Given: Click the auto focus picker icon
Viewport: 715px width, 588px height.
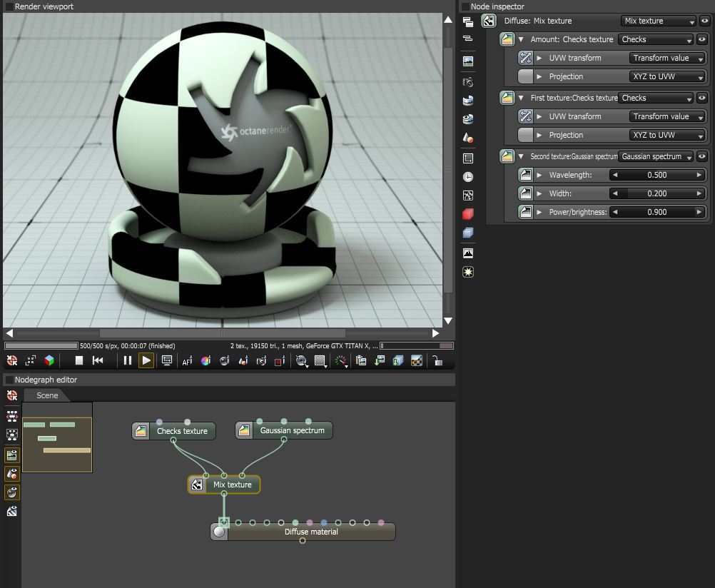Looking at the screenshot, I should (187, 361).
